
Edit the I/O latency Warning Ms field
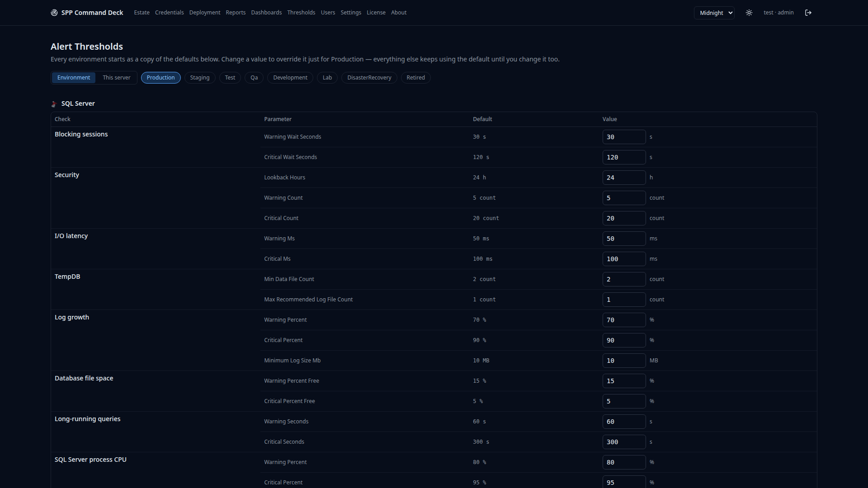click(x=624, y=239)
